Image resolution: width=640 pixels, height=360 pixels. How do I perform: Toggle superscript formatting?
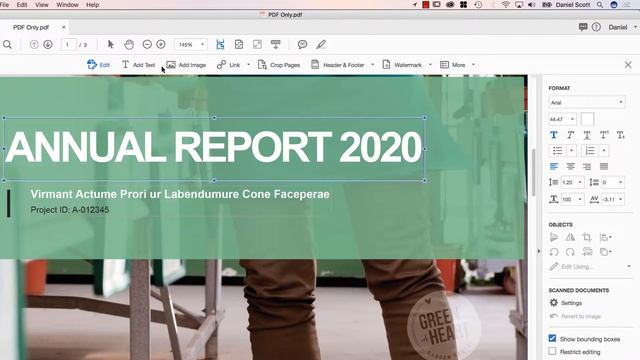pos(604,135)
